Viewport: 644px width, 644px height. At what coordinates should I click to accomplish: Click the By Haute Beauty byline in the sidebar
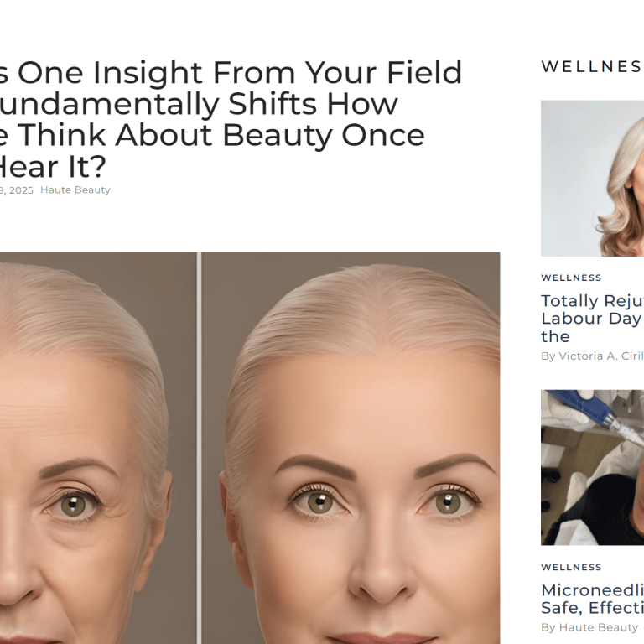[x=589, y=627]
